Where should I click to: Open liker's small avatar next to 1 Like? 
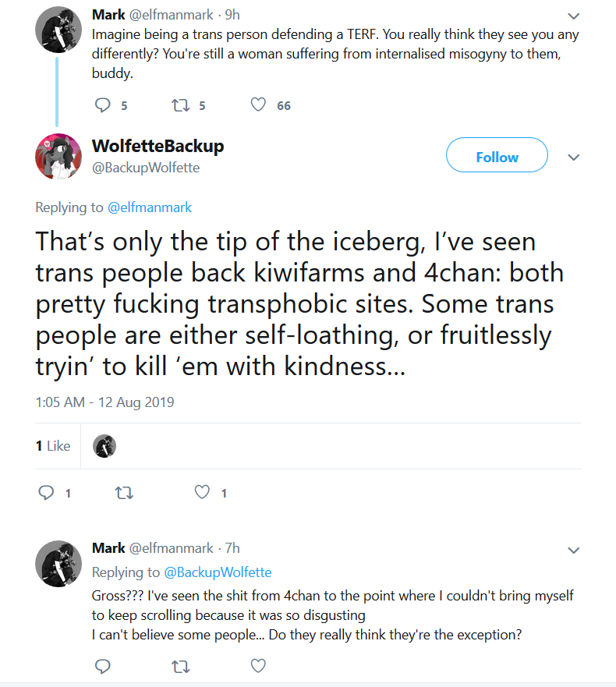tap(104, 446)
